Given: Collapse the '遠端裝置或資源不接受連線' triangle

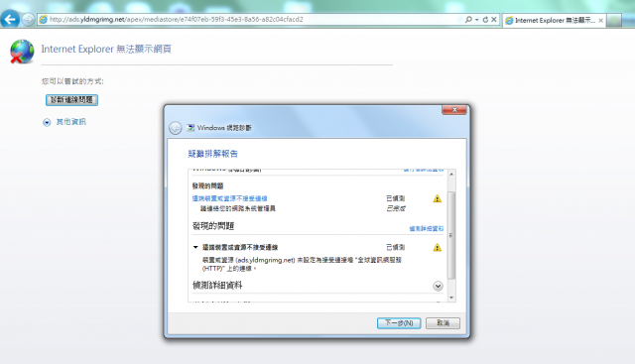Looking at the screenshot, I should pyautogui.click(x=195, y=247).
